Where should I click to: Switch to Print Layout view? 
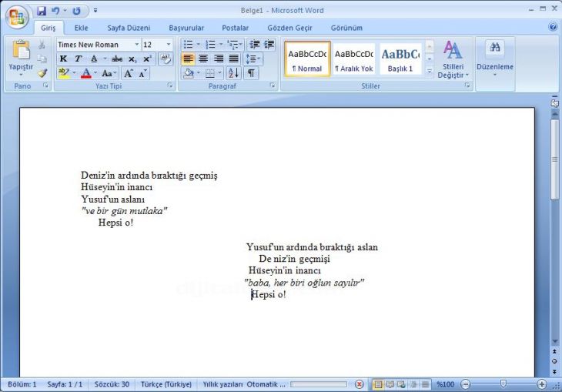tap(378, 384)
